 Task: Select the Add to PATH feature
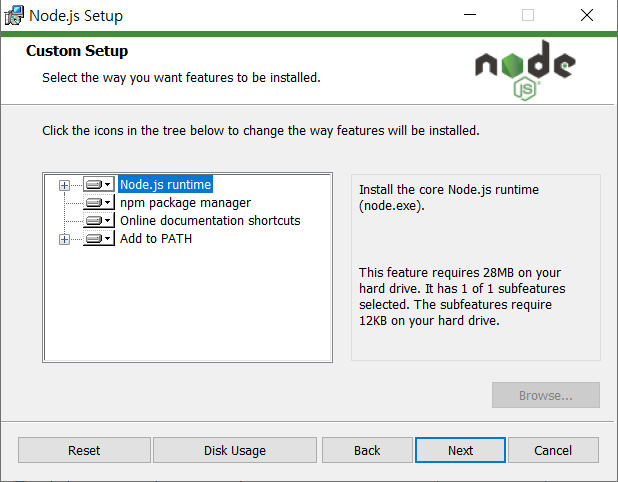point(156,239)
